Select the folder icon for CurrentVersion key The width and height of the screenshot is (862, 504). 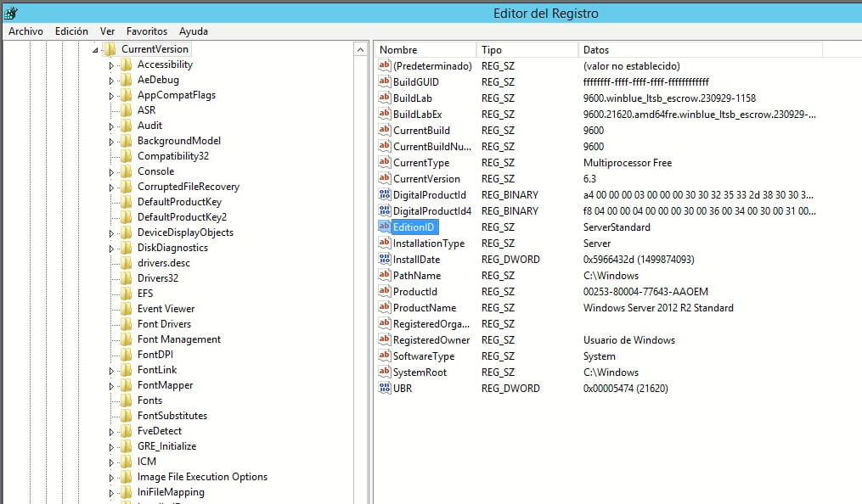point(111,48)
